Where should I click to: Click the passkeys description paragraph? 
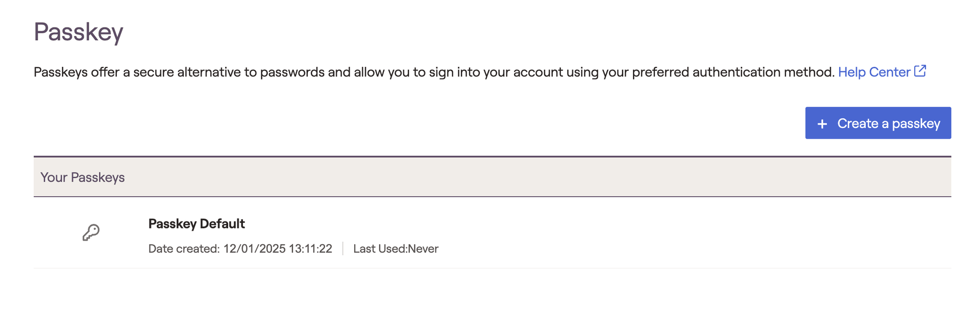click(434, 72)
